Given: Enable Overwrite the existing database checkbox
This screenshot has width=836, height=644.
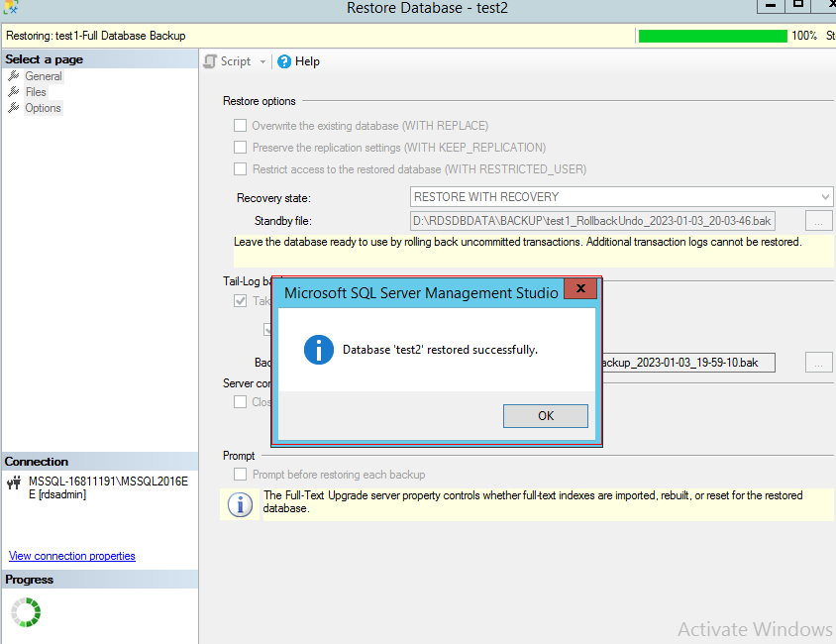Looking at the screenshot, I should [x=241, y=126].
